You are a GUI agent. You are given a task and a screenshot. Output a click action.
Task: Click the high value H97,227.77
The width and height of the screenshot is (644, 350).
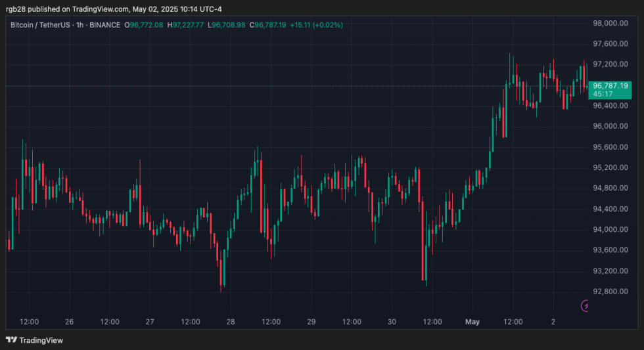pos(187,25)
